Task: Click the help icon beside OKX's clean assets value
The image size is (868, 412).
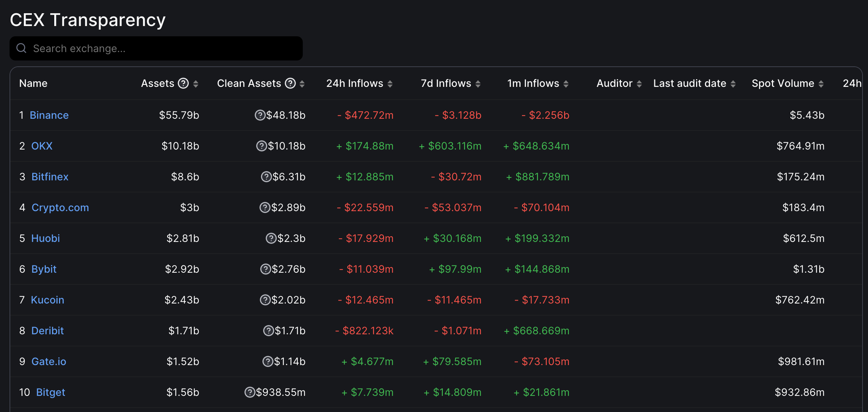Action: point(261,146)
